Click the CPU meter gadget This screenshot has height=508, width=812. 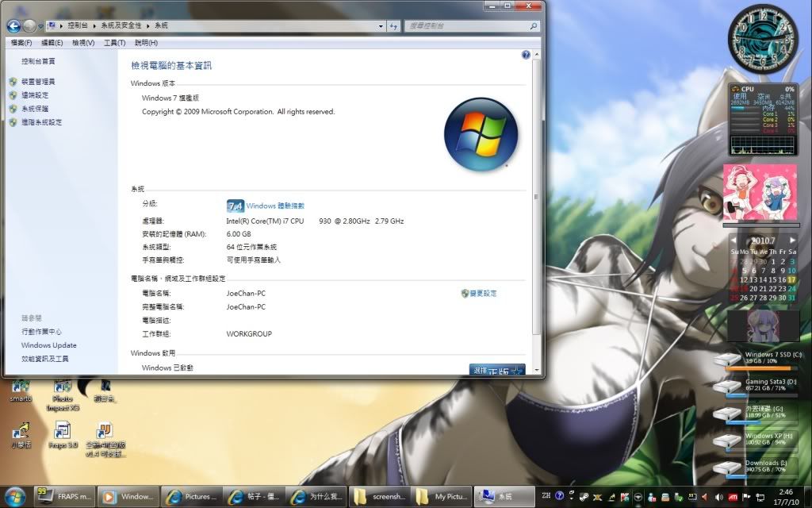point(763,121)
